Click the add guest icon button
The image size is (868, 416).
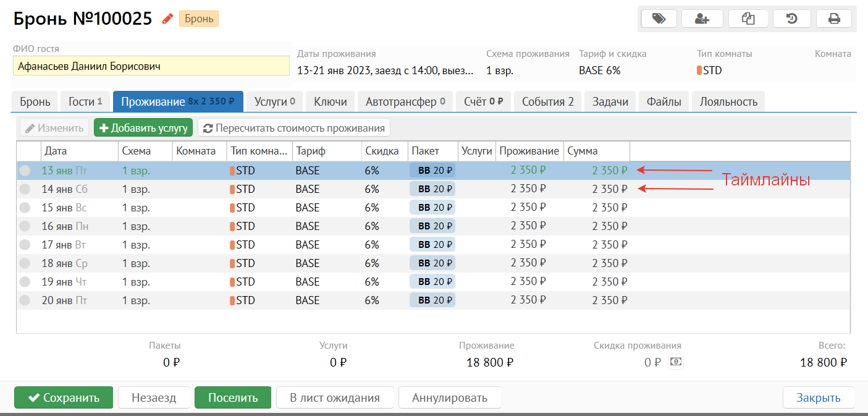(702, 19)
